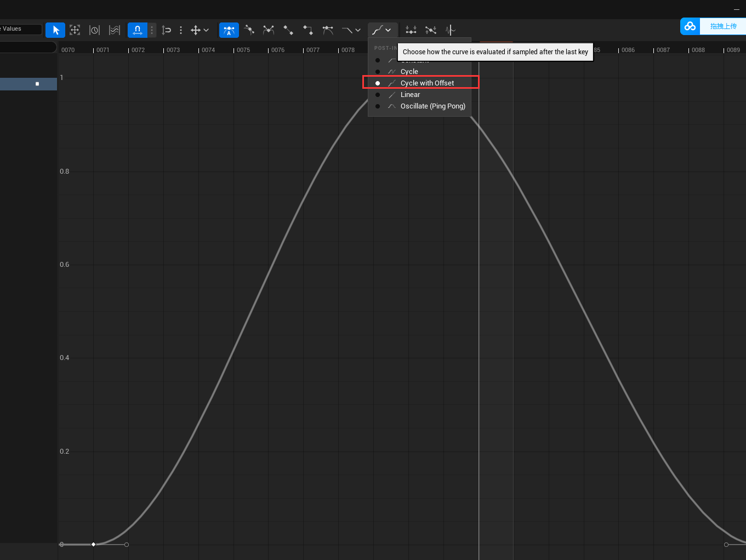Click the Straighten tangents icon
746x560 pixels.
(x=431, y=30)
